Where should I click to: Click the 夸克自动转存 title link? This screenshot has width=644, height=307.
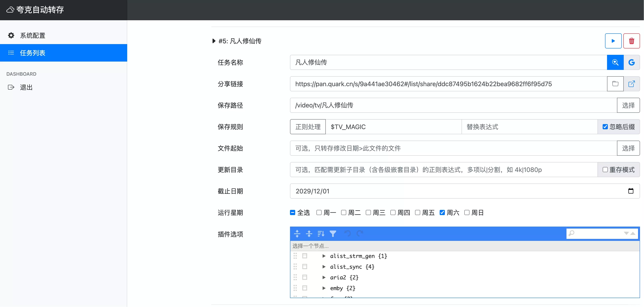point(40,10)
